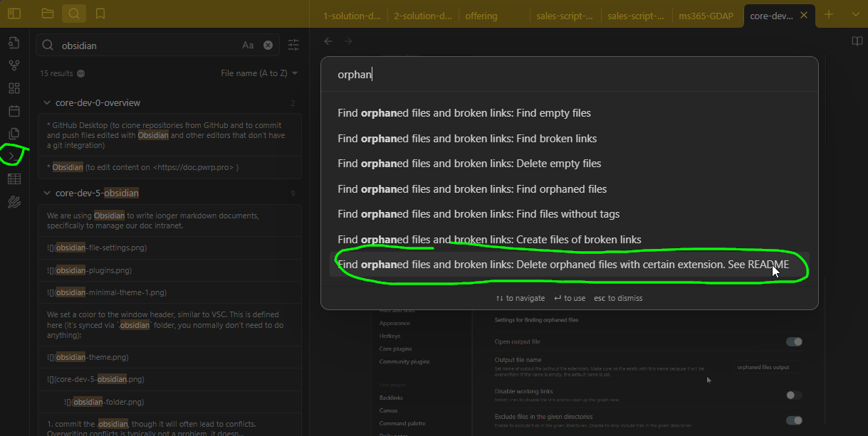Open the obsidian-plugins.png result

[170, 270]
